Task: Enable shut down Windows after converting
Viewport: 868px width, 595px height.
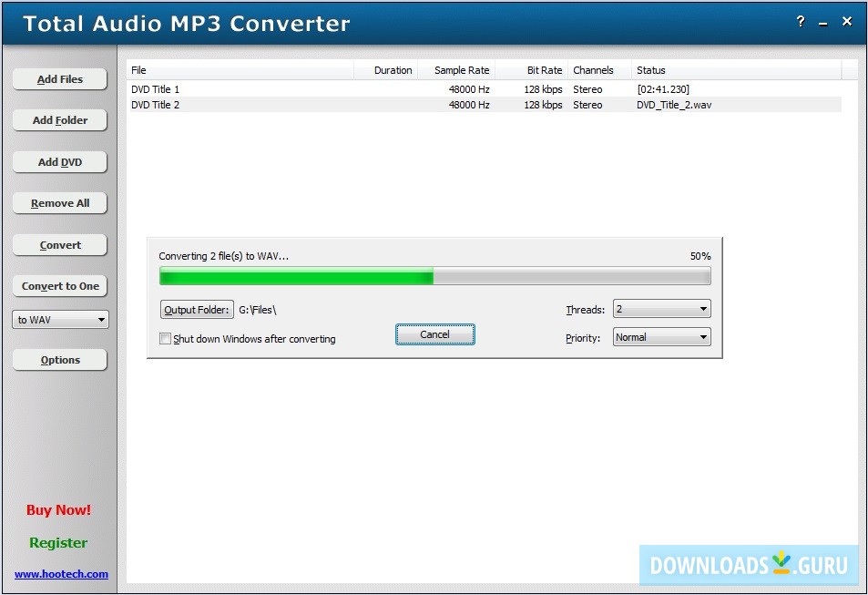Action: [x=165, y=338]
